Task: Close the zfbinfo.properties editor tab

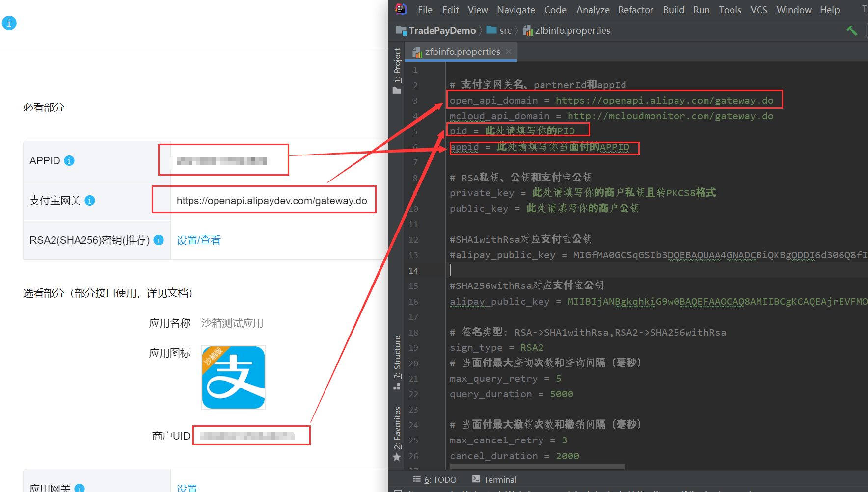Action: pos(509,52)
